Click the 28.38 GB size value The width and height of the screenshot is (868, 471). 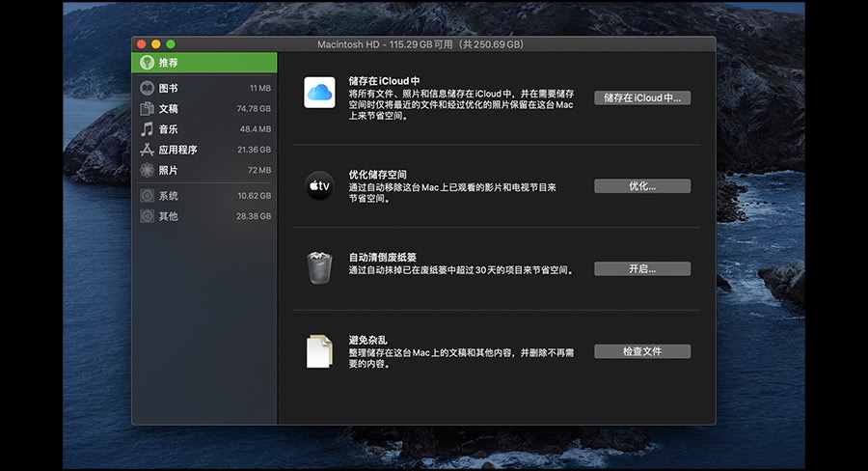pyautogui.click(x=254, y=216)
